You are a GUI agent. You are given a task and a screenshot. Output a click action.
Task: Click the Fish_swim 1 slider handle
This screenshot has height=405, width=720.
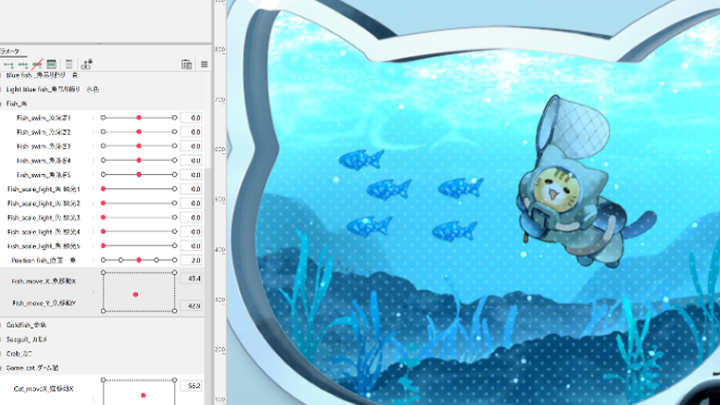pos(139,118)
